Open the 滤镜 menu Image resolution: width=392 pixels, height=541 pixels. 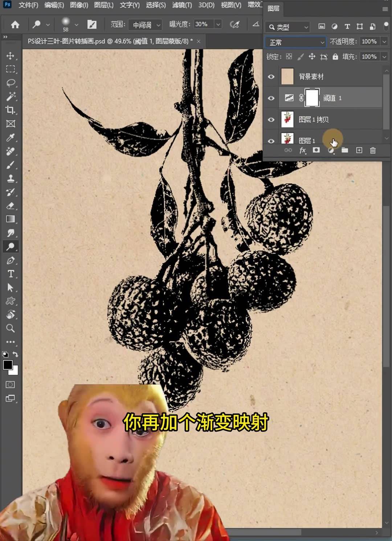pyautogui.click(x=182, y=5)
